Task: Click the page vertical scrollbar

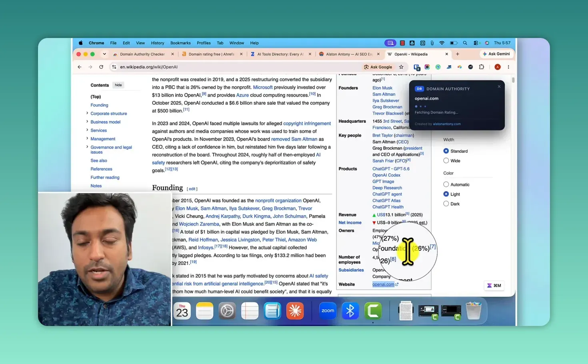Action: point(513,80)
